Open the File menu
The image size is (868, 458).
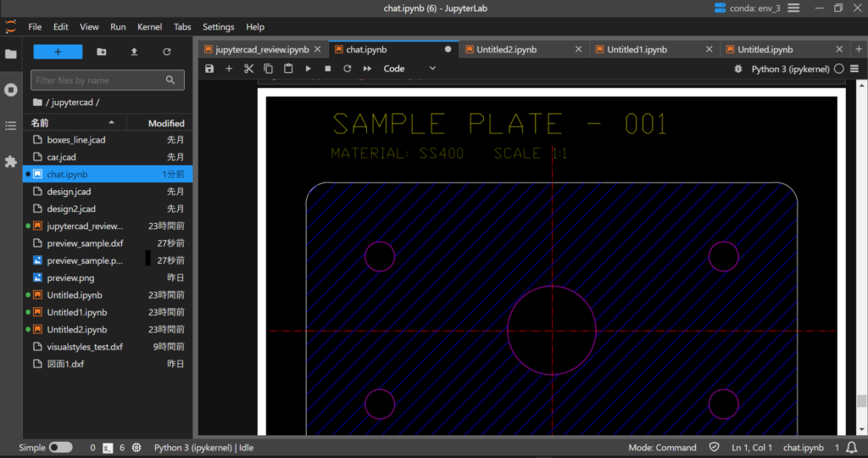(35, 26)
